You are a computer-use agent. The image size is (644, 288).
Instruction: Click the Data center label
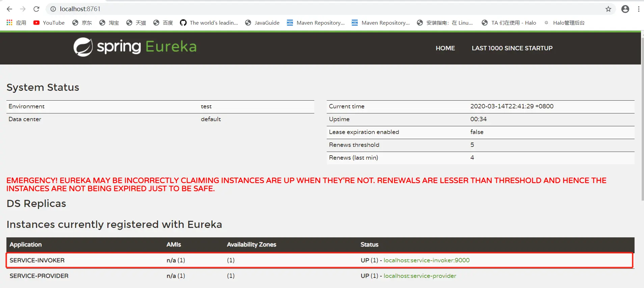pos(25,119)
